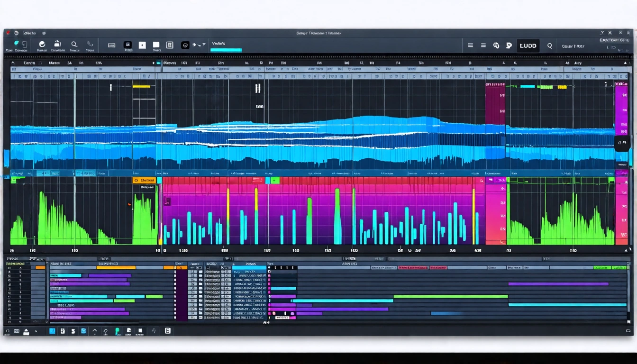637x364 pixels.
Task: Click the plain white square toolbar icon
Action: point(156,45)
